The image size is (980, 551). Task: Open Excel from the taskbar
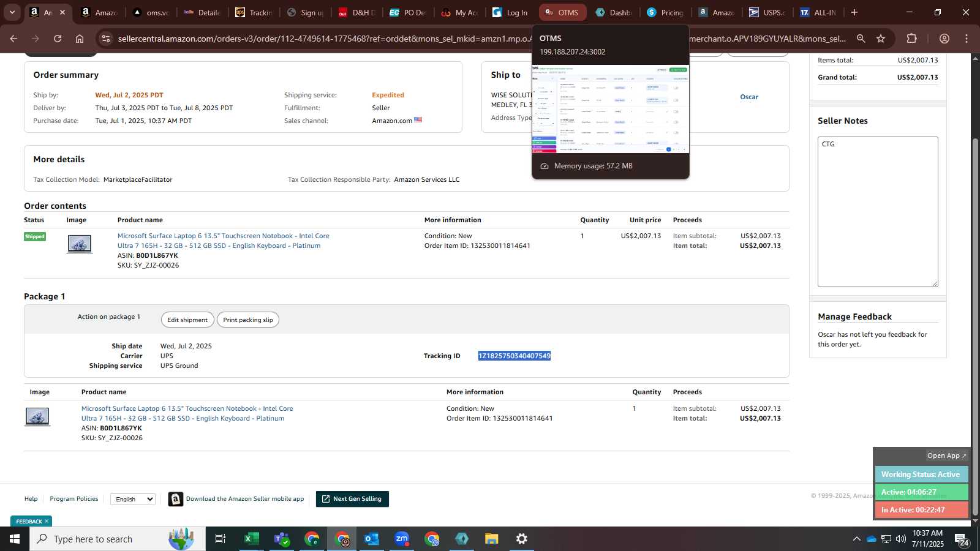[251, 539]
